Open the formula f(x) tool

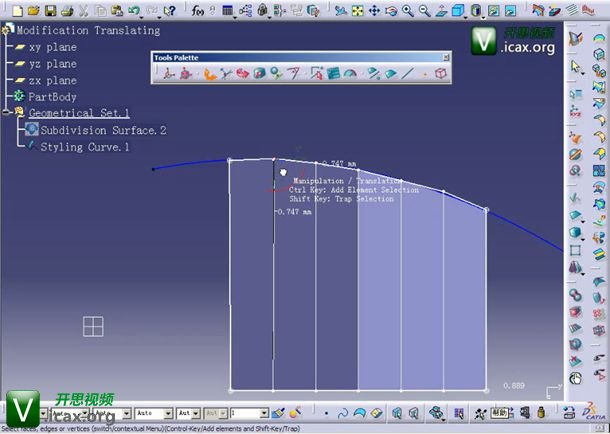198,11
